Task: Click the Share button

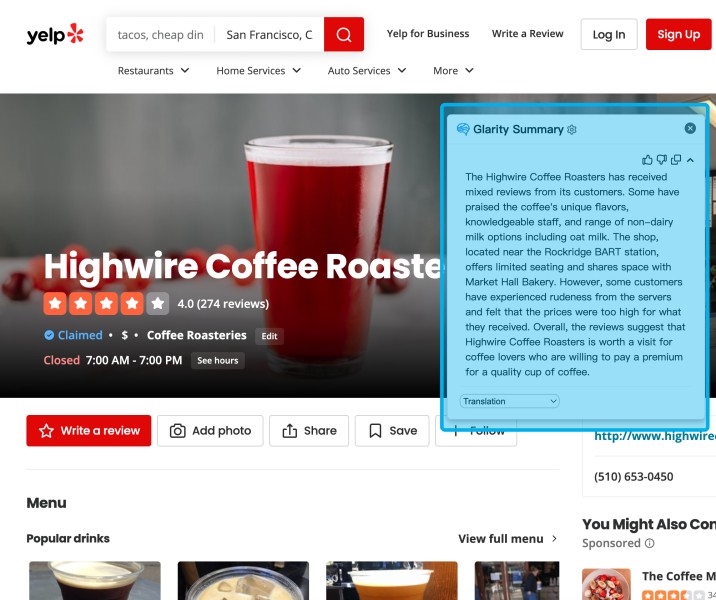Action: (309, 431)
